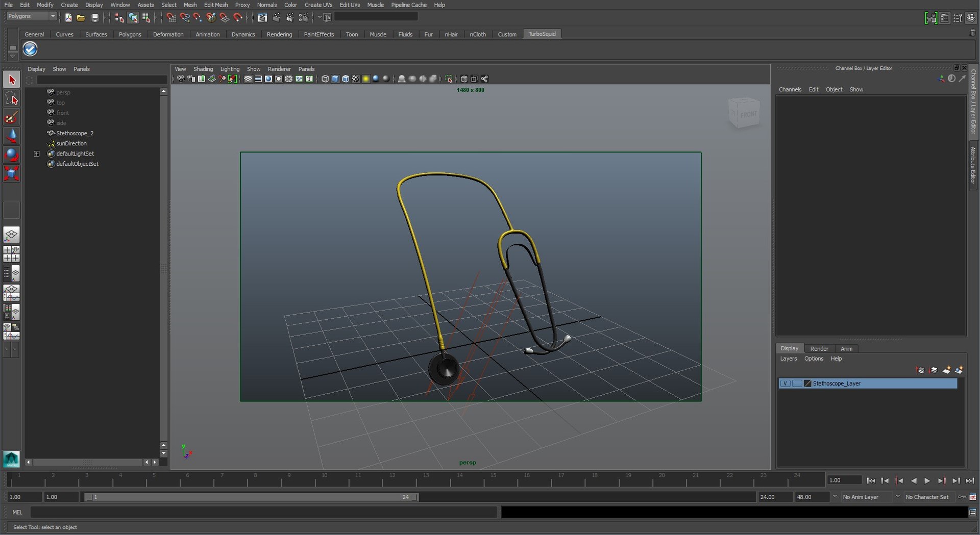Toggle display type box of Stethoscope_Layer
This screenshot has height=535, width=980.
(797, 384)
